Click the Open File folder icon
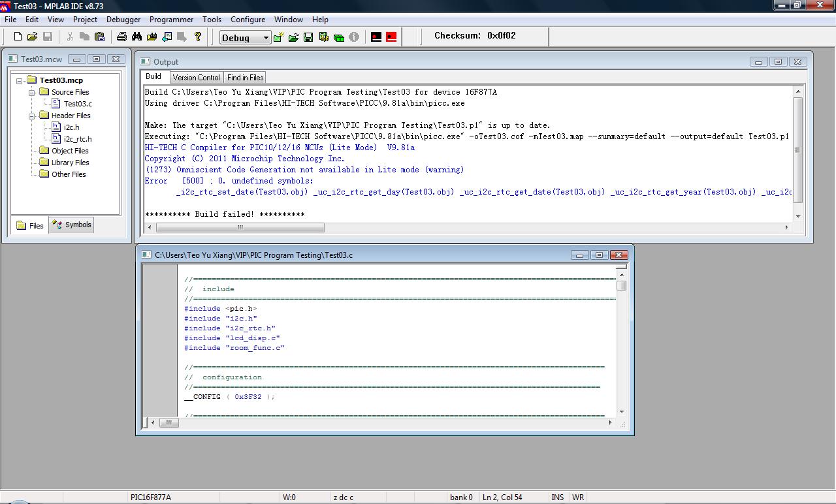This screenshot has width=836, height=504. pos(32,37)
